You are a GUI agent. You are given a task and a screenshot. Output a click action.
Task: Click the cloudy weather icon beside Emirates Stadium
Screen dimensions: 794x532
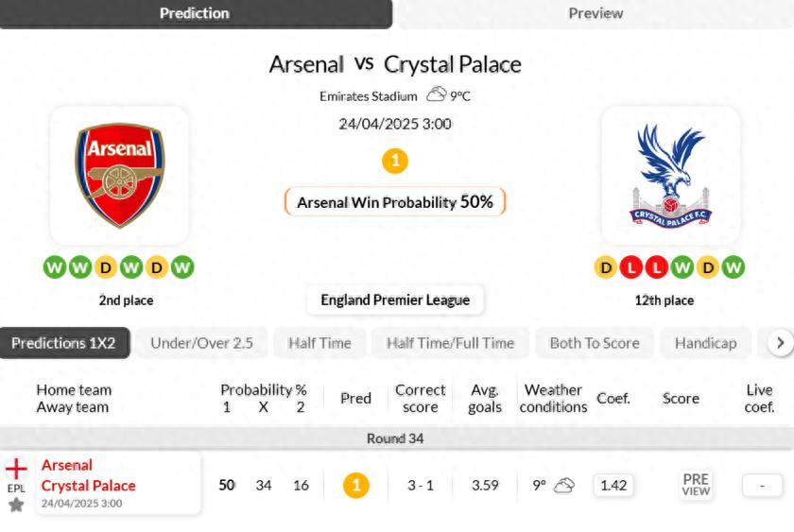(436, 94)
